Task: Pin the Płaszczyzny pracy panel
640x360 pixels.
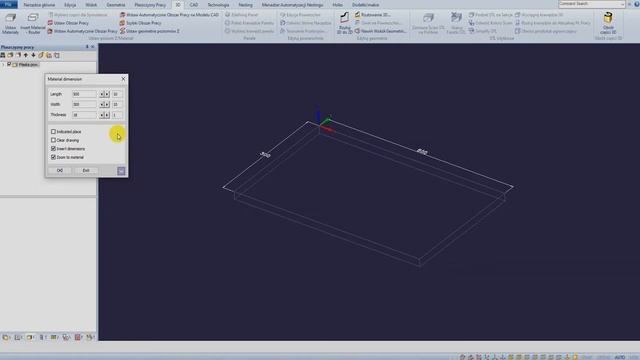Action: (x=87, y=47)
